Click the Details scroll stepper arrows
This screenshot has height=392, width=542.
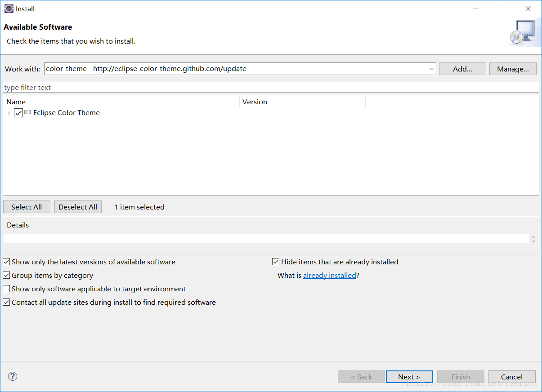pyautogui.click(x=533, y=239)
